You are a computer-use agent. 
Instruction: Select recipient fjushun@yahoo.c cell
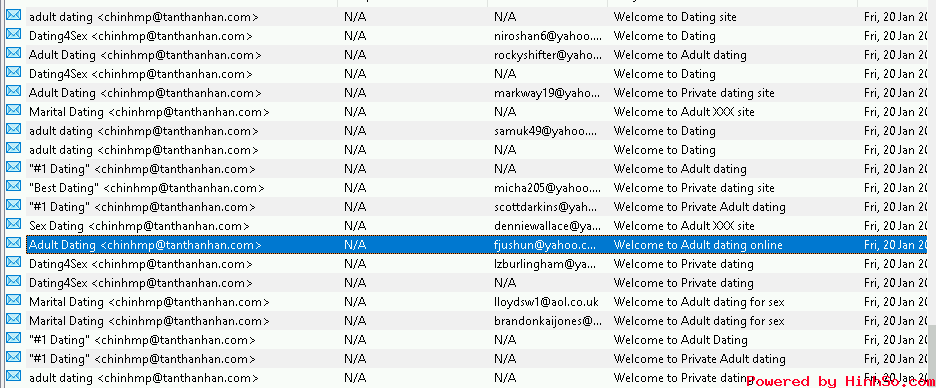tap(545, 245)
